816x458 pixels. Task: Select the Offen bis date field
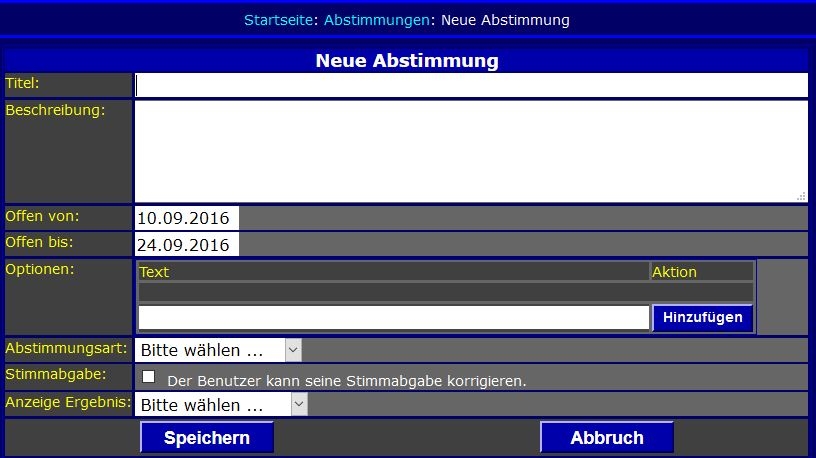click(186, 245)
